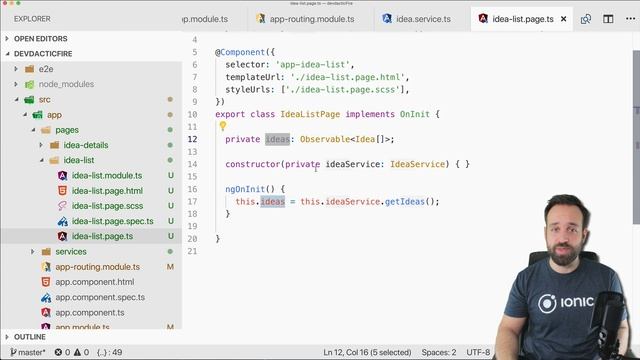Click the lightbulb quick-fix icon
This screenshot has height=360, width=640.
pos(222,126)
